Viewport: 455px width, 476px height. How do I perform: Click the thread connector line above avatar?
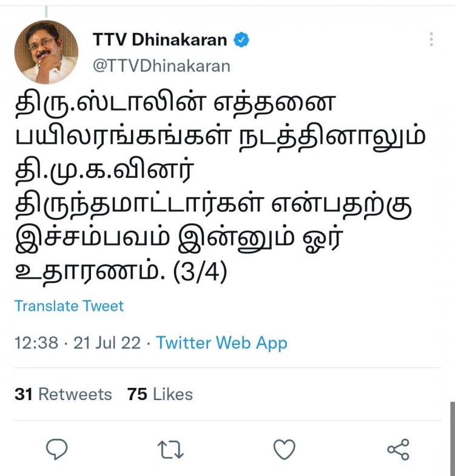(x=46, y=11)
